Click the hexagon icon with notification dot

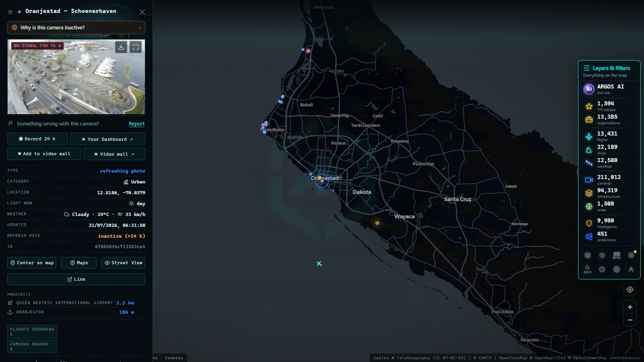point(631,255)
